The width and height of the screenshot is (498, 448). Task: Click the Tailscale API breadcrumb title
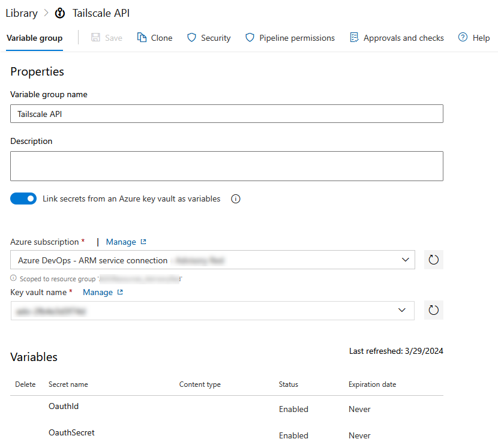point(101,13)
